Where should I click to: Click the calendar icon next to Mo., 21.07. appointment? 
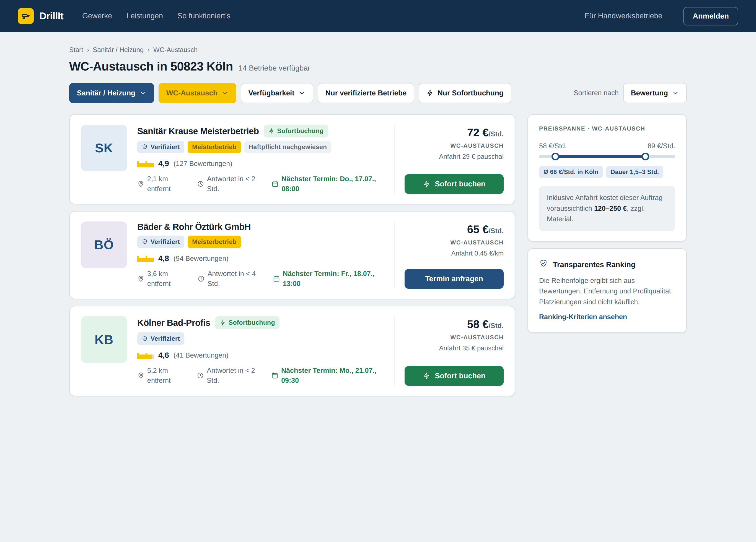275,376
